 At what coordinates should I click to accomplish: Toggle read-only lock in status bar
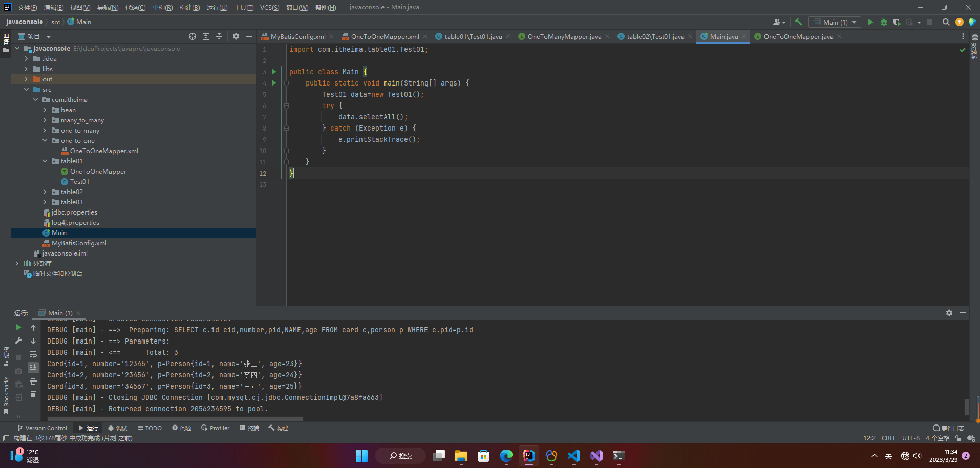(958, 438)
